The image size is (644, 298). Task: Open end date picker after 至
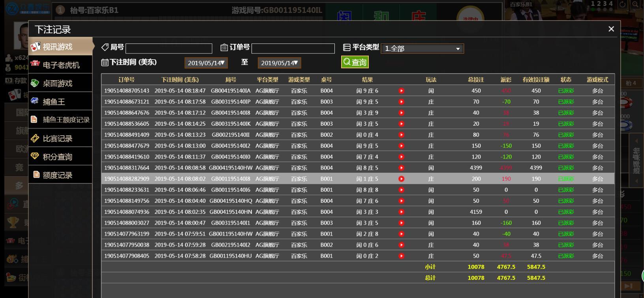[x=279, y=63]
